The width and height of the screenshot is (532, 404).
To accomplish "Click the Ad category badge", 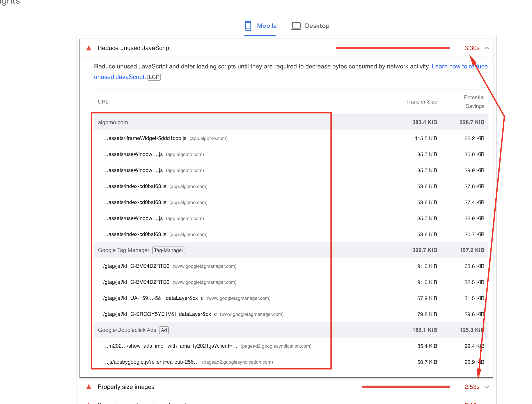I will (x=164, y=330).
